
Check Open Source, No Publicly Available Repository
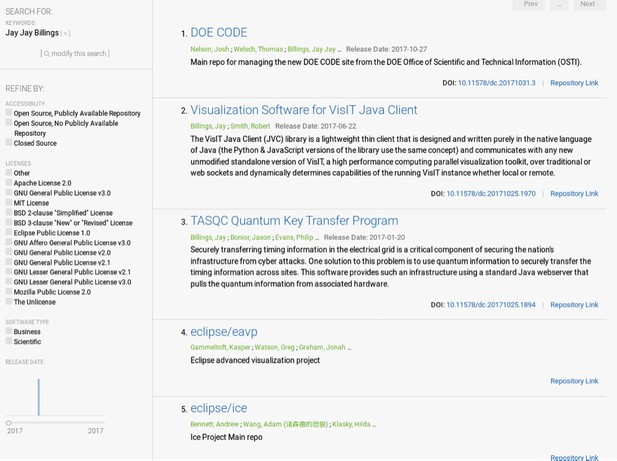[9, 123]
